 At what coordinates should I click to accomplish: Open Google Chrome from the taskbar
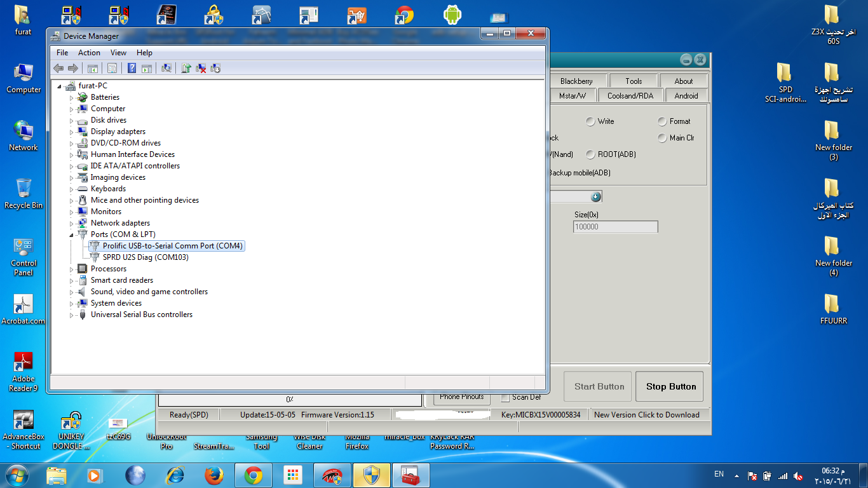click(x=254, y=475)
